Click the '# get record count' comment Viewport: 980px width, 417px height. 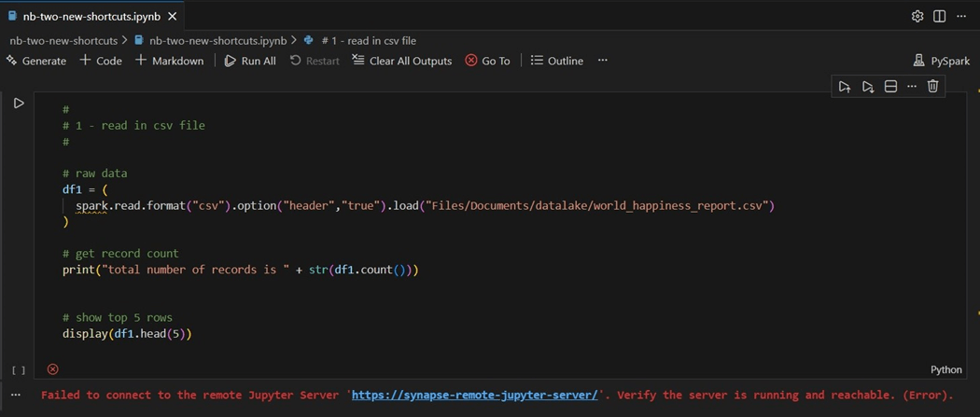click(x=120, y=254)
